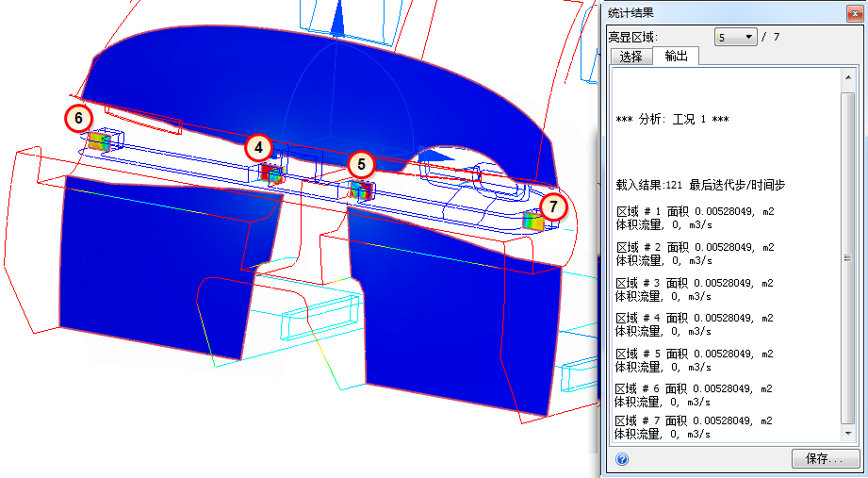Screen dimensions: 868x478
Task: Click the output scrollbar down arrow
Action: pyautogui.click(x=848, y=434)
